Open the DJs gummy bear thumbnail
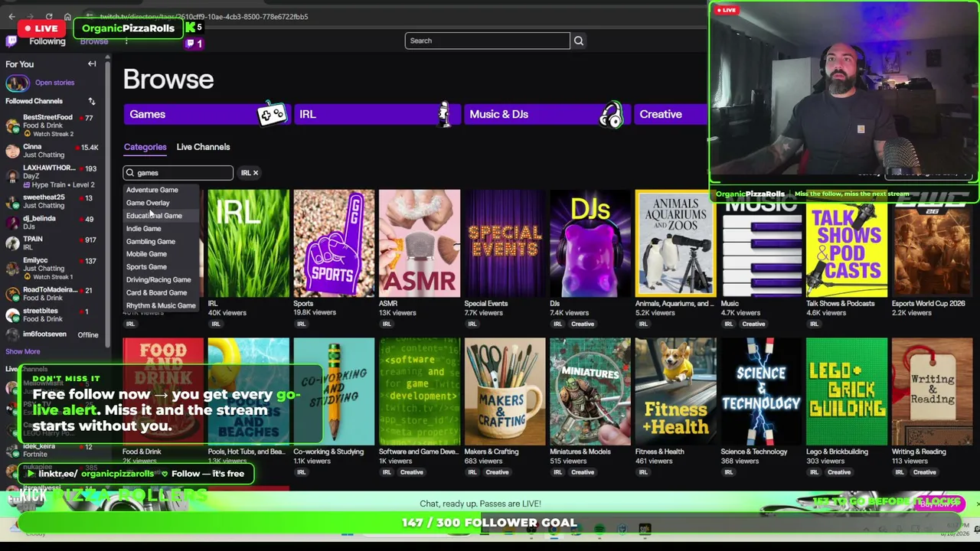The height and width of the screenshot is (551, 980). click(x=590, y=243)
